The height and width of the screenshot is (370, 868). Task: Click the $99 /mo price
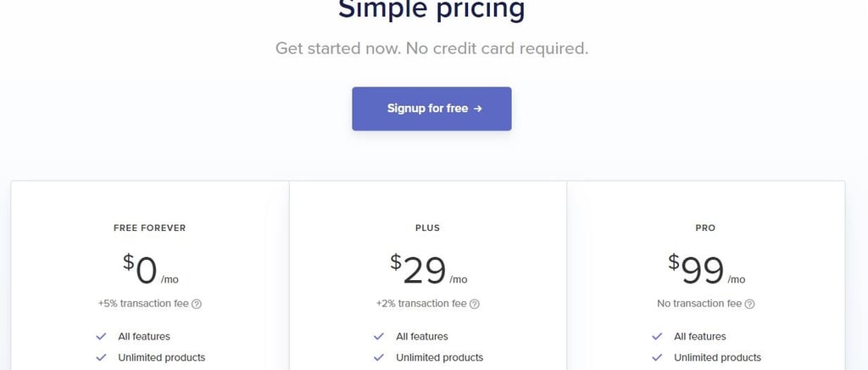[705, 269]
